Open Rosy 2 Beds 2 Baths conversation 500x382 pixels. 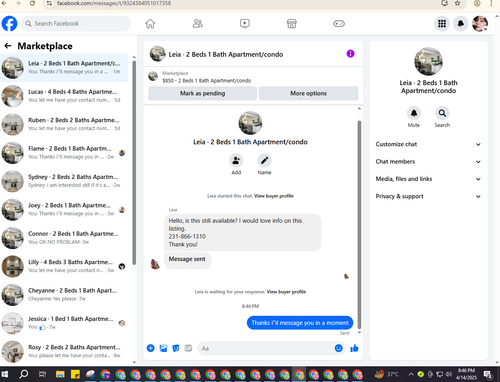click(64, 351)
